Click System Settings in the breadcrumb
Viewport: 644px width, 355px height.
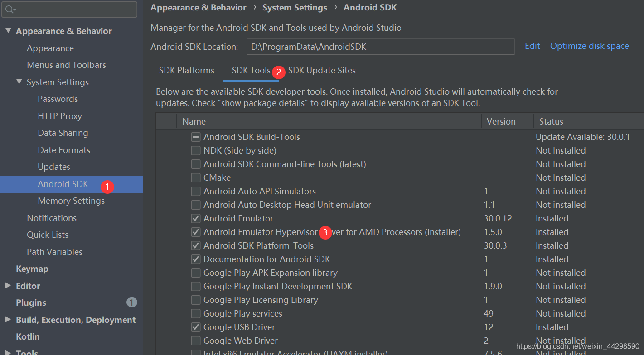295,8
